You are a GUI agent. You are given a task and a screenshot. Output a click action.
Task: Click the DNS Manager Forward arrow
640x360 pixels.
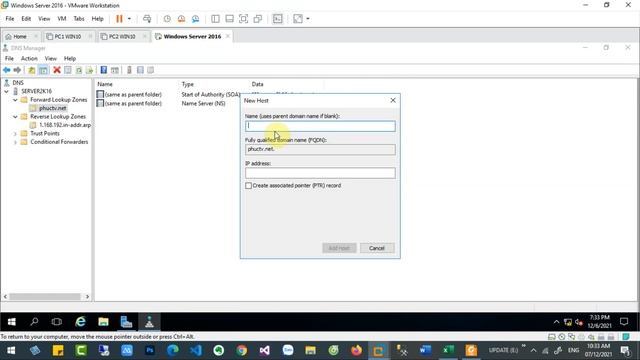pyautogui.click(x=17, y=70)
